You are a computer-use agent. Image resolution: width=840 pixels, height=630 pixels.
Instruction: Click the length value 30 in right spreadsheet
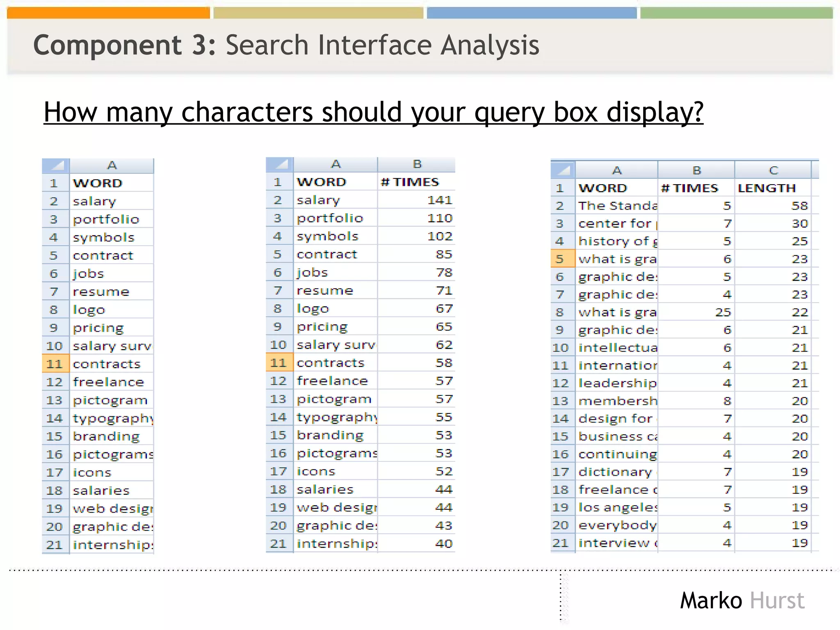pyautogui.click(x=773, y=224)
